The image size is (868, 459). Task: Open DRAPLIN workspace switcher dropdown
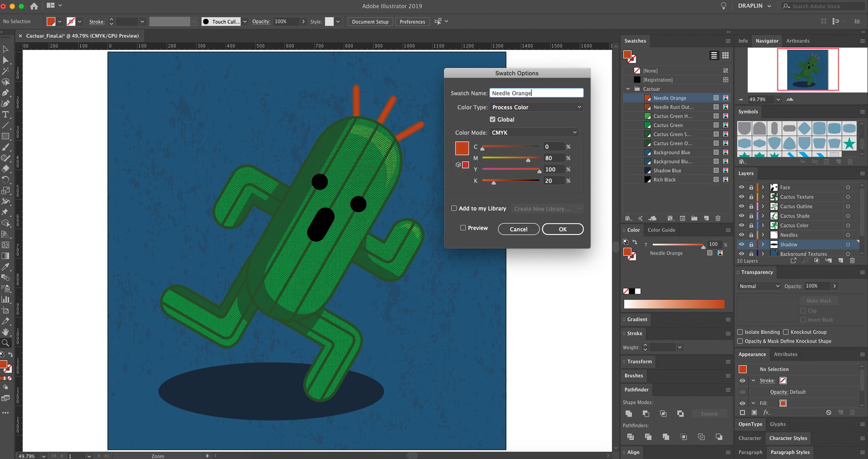(754, 6)
